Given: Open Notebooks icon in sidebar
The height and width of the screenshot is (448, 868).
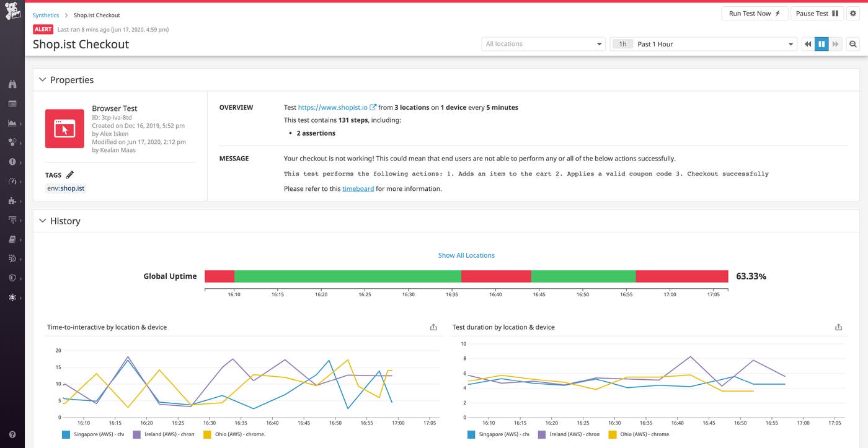Looking at the screenshot, I should pyautogui.click(x=12, y=239).
